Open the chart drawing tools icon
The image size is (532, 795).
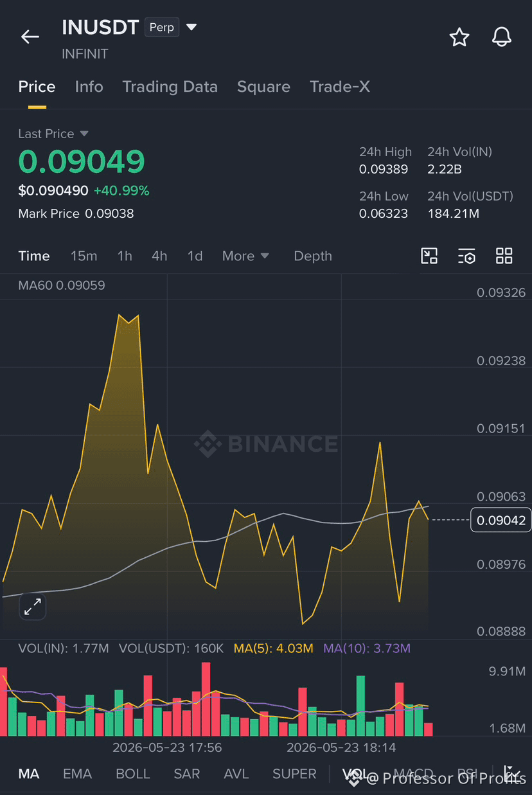tap(429, 256)
